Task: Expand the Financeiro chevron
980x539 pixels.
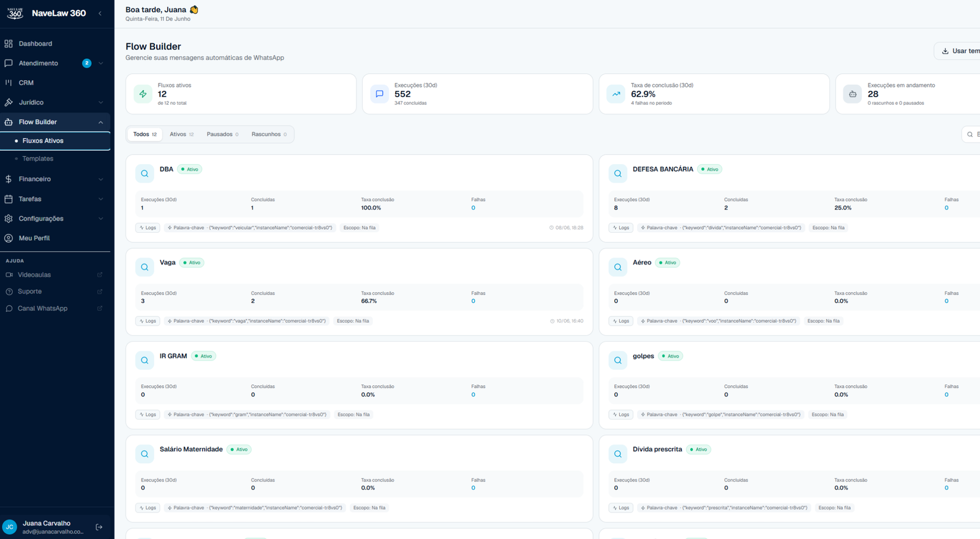Action: pyautogui.click(x=100, y=179)
